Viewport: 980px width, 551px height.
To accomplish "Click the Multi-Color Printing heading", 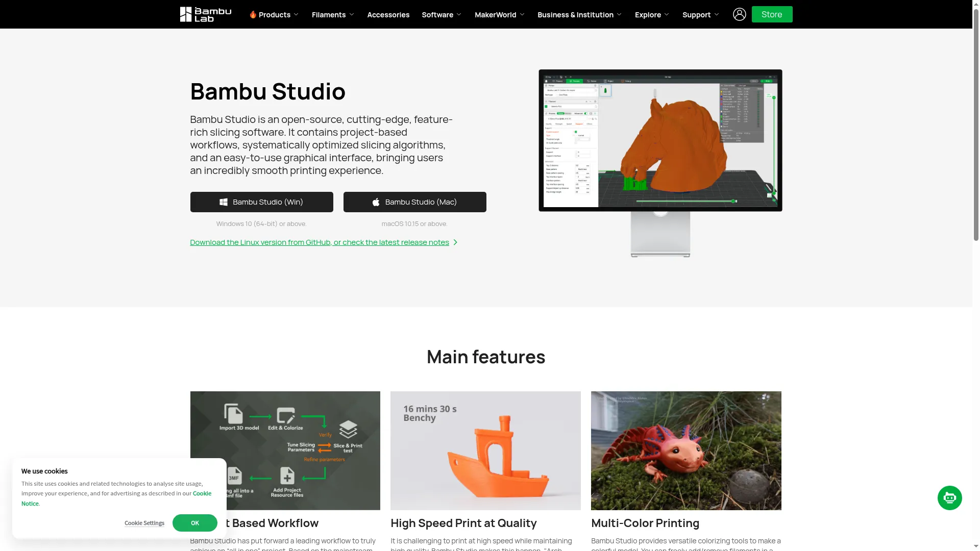I will tap(645, 523).
